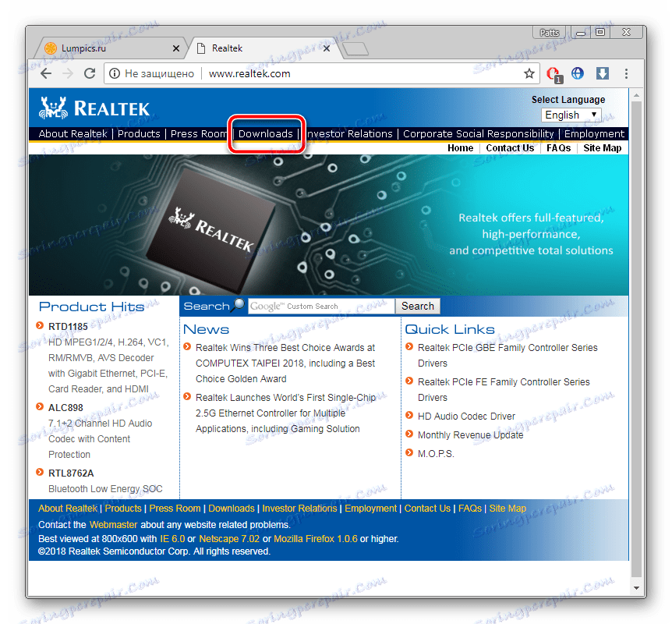Viewport: 672px width, 624px height.
Task: Open the Monthly Revenue Update link
Action: pyautogui.click(x=471, y=435)
